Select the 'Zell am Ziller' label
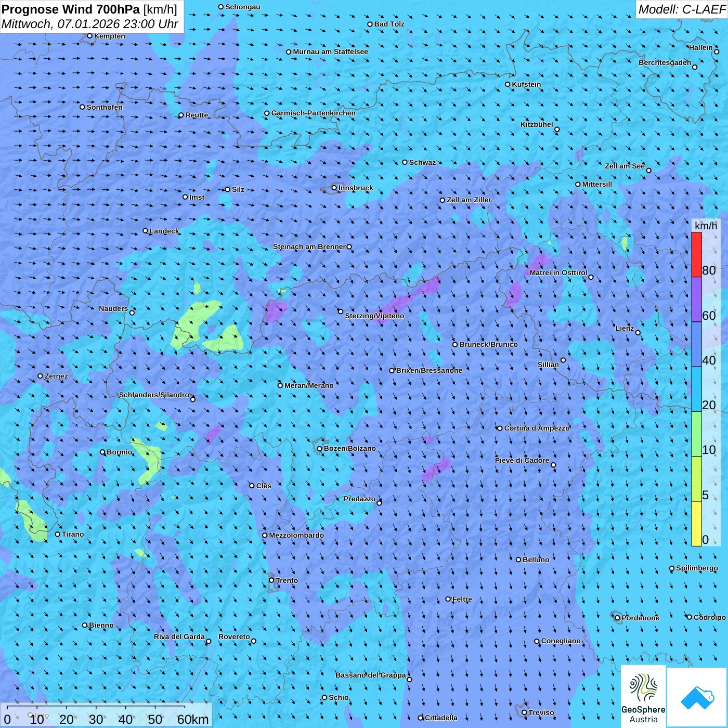728x728 pixels. pos(469,200)
